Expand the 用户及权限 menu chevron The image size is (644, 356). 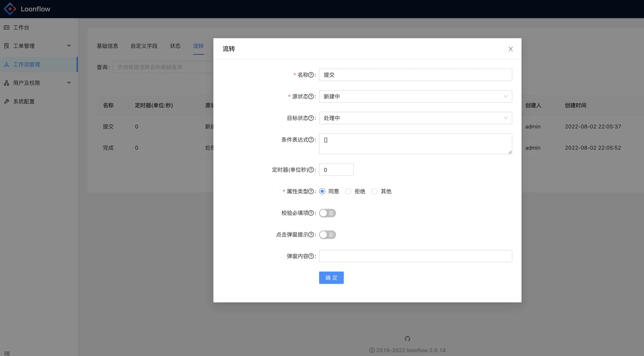point(69,83)
